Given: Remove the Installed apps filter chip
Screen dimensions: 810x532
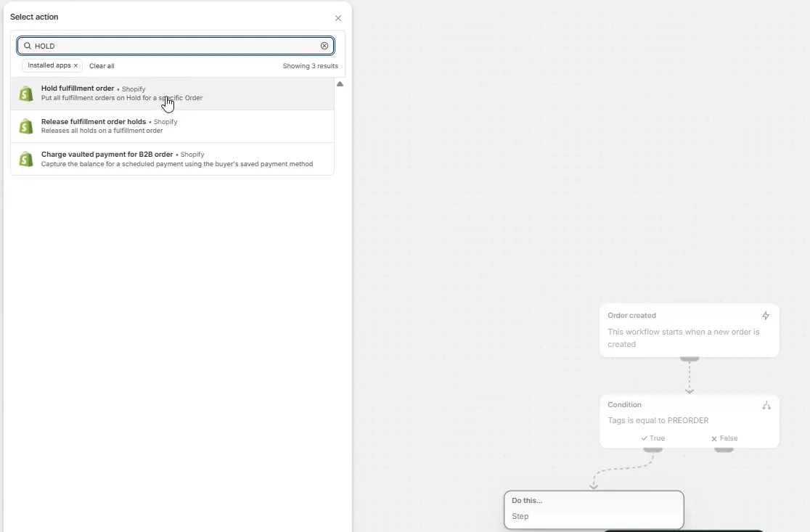Looking at the screenshot, I should coord(76,65).
